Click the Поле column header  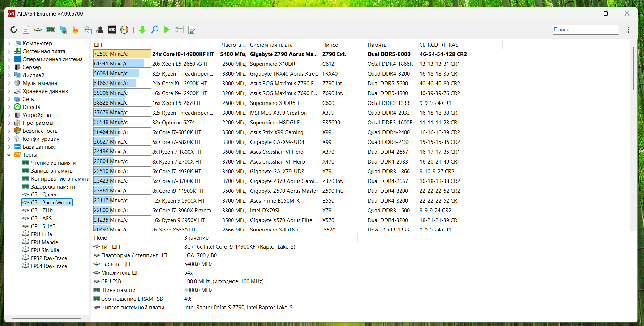(137, 238)
